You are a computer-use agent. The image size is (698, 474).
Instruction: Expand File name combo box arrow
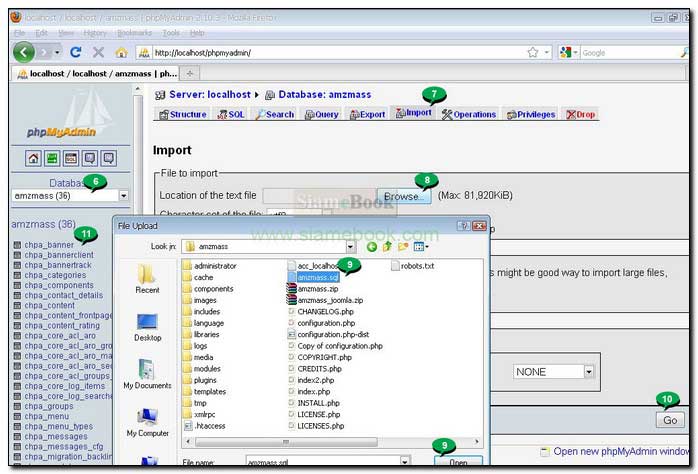coord(404,462)
